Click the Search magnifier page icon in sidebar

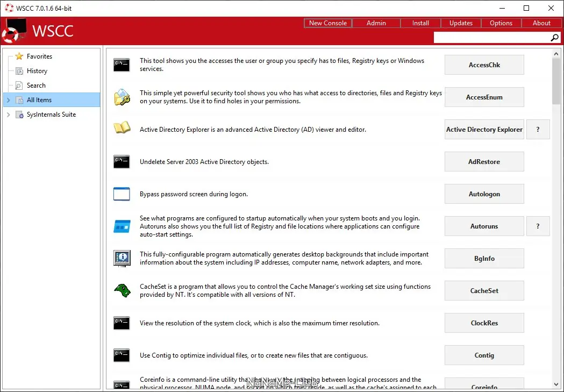tap(19, 85)
